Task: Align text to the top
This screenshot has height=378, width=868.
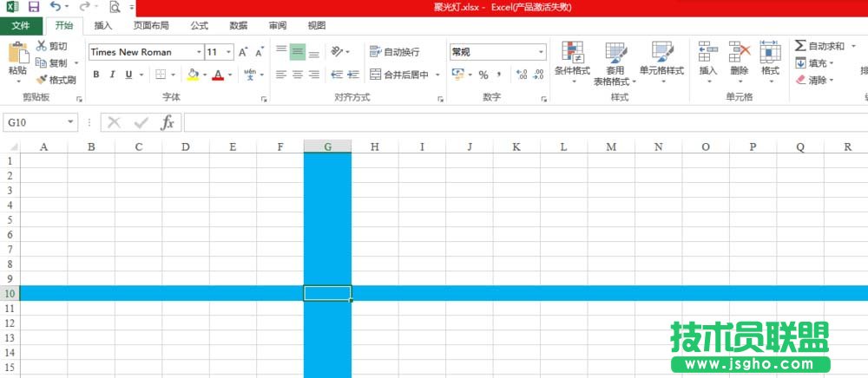Action: [x=282, y=52]
